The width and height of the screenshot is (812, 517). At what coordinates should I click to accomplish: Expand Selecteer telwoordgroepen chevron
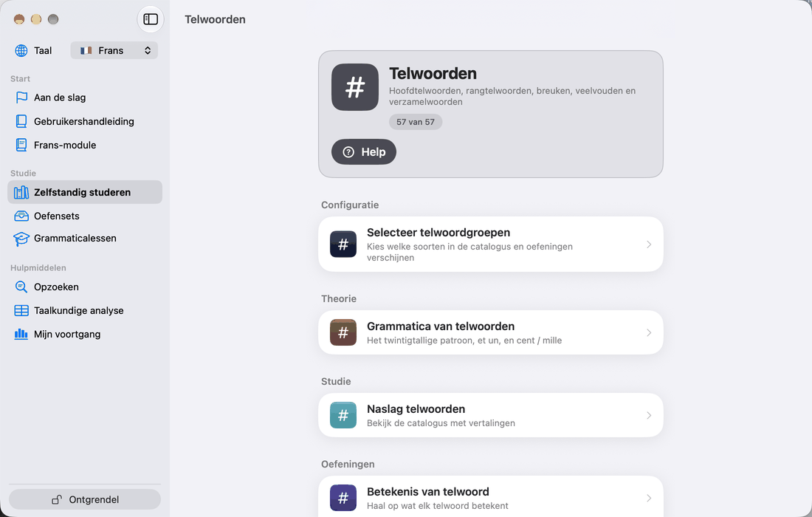(x=649, y=244)
